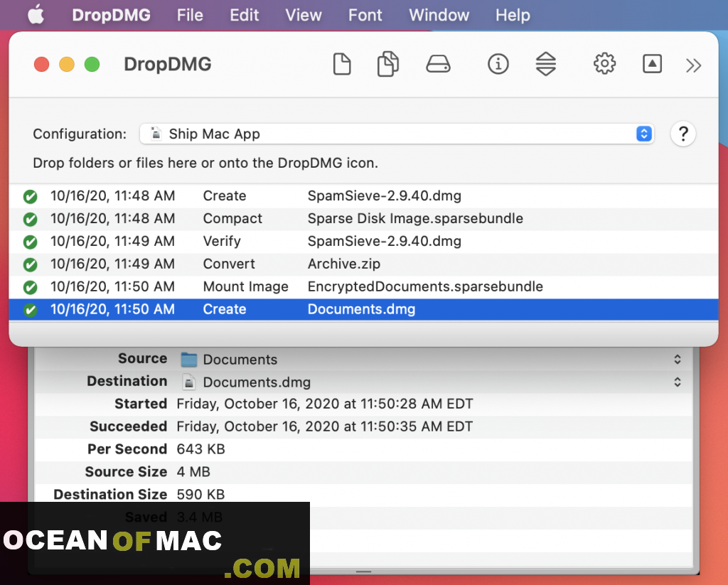
Task: Open the DropDMG application menu
Action: click(x=112, y=16)
